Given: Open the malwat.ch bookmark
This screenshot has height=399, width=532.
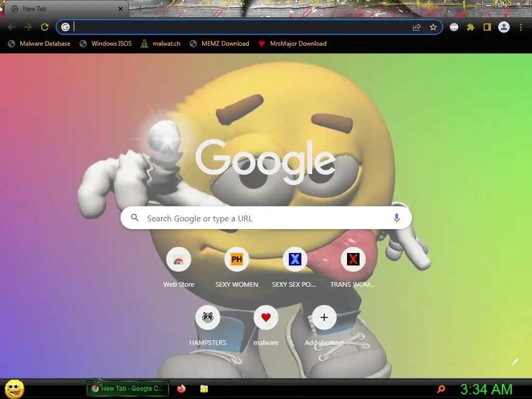Looking at the screenshot, I should pyautogui.click(x=161, y=44).
